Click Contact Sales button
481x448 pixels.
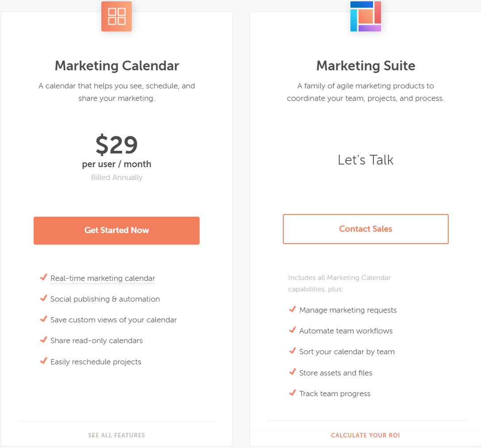pyautogui.click(x=366, y=229)
